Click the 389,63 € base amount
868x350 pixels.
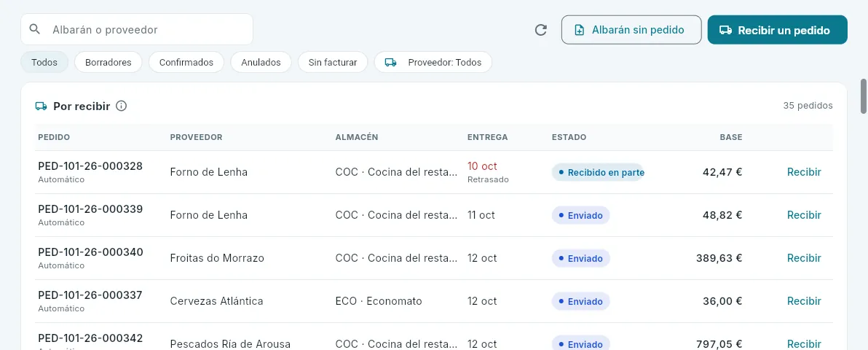pyautogui.click(x=719, y=258)
